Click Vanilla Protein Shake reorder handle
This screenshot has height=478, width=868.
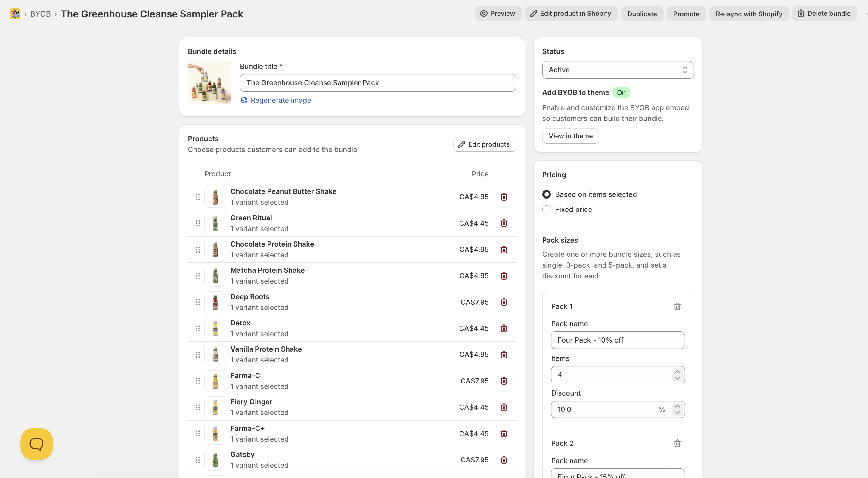point(198,355)
